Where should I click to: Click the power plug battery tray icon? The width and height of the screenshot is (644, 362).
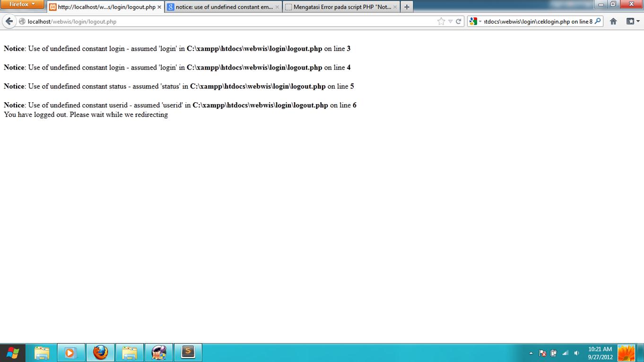coord(554,353)
